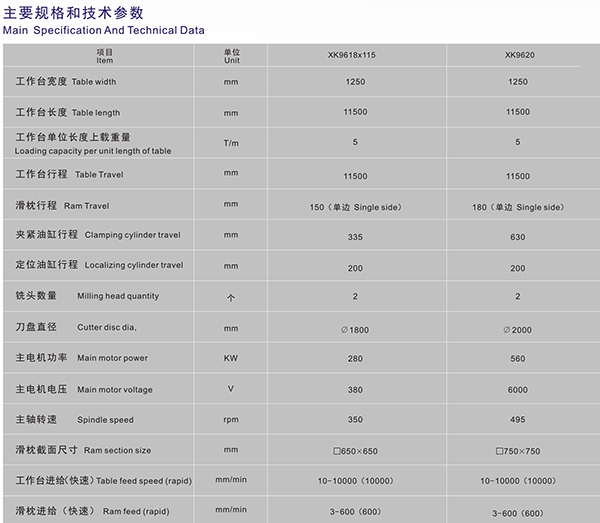This screenshot has height=523, width=600.
Task: Click 'Loading capacity per unit length of table'
Action: tap(93, 151)
